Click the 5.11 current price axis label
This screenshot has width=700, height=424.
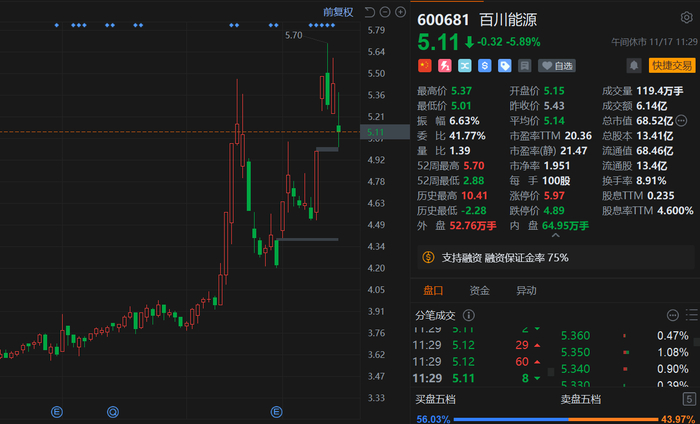tap(384, 132)
